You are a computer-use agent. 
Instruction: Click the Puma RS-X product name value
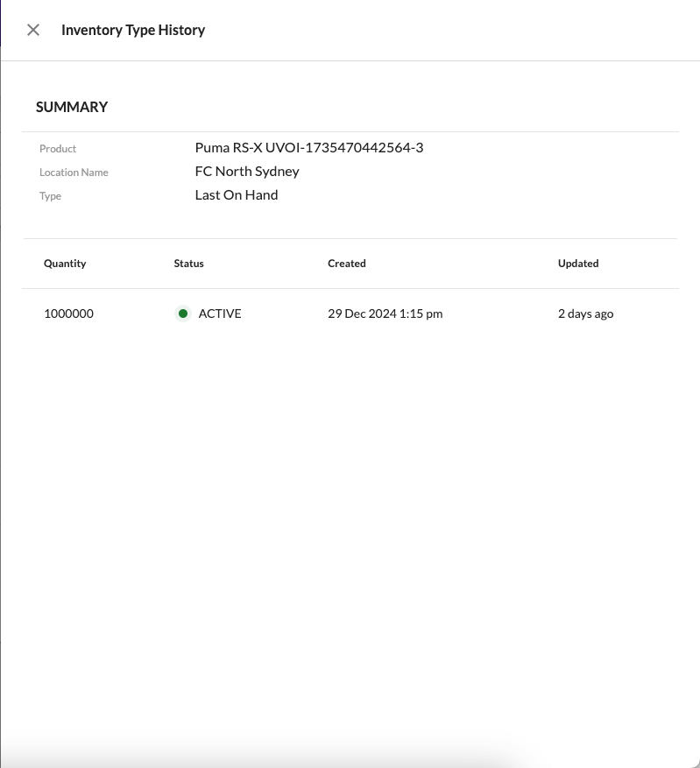[308, 148]
